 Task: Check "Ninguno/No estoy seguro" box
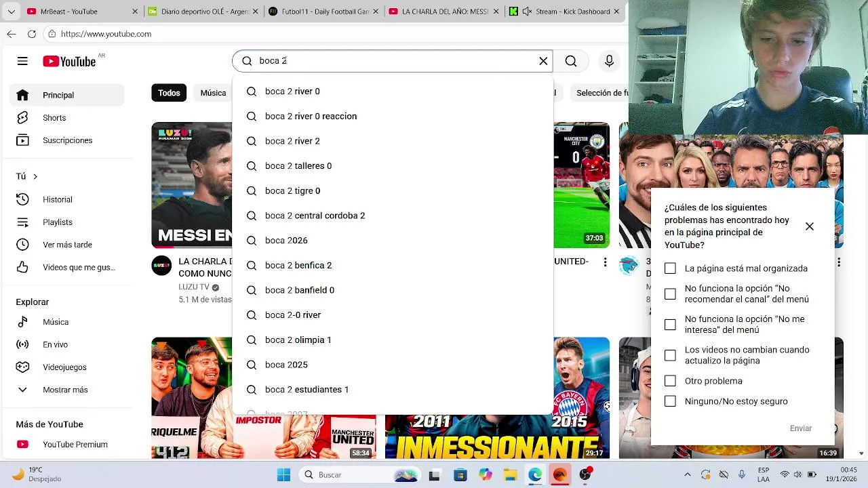point(670,401)
